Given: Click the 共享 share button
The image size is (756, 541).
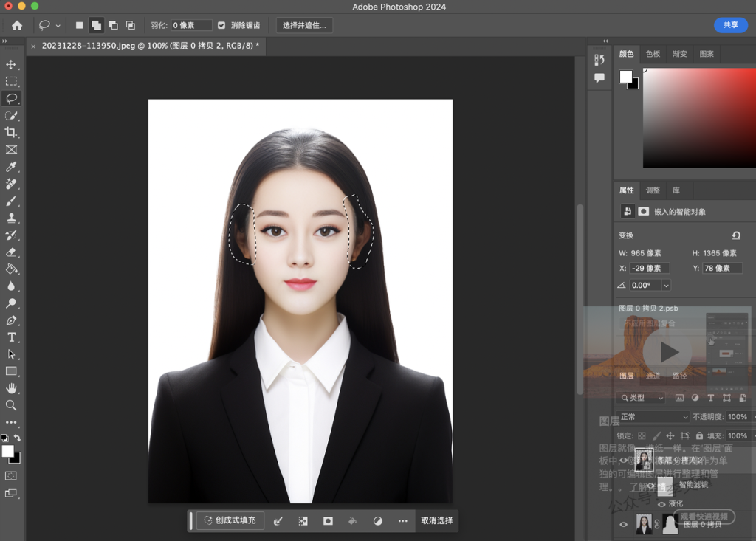Looking at the screenshot, I should click(x=730, y=25).
